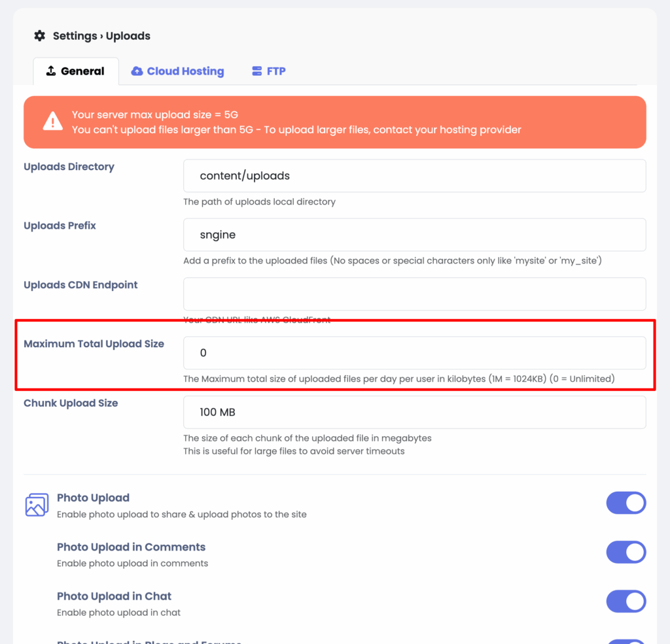Open the Chunk Upload Size selector
The width and height of the screenshot is (670, 644).
pos(414,413)
